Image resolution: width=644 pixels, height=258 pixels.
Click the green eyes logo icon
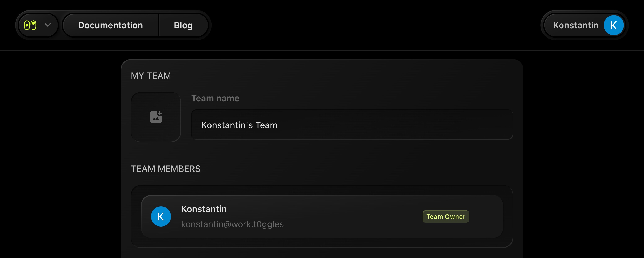coord(30,25)
